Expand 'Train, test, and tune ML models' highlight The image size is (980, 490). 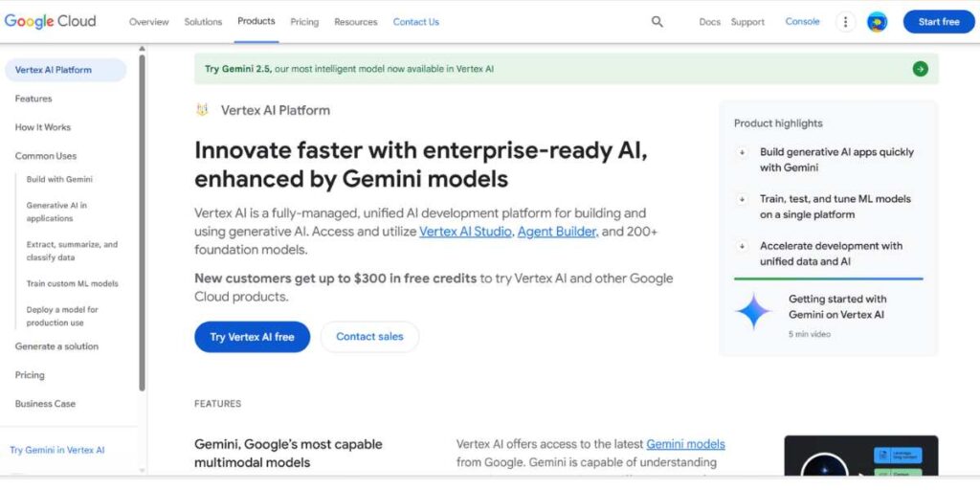click(742, 199)
